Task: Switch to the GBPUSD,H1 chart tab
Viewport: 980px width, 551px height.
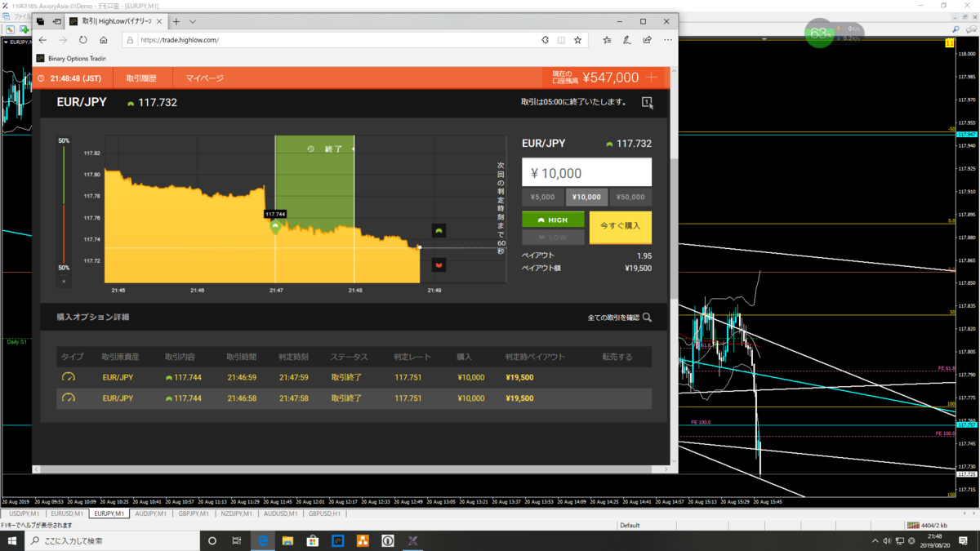Action: [325, 513]
